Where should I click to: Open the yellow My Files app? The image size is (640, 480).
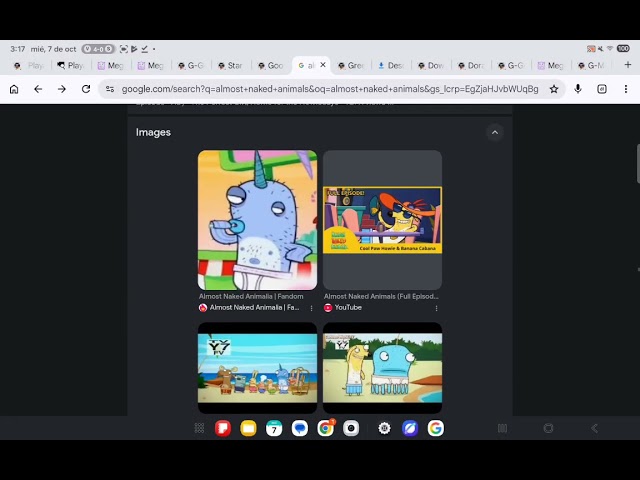[x=248, y=428]
